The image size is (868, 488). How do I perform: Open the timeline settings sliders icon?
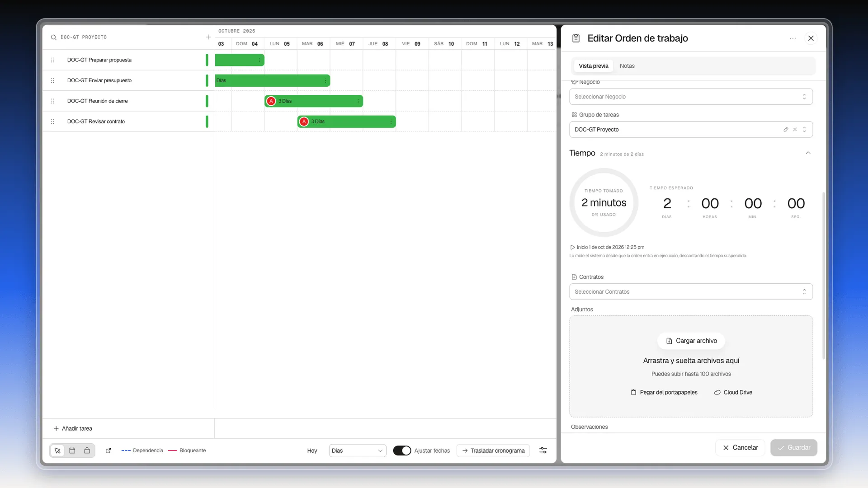click(543, 450)
